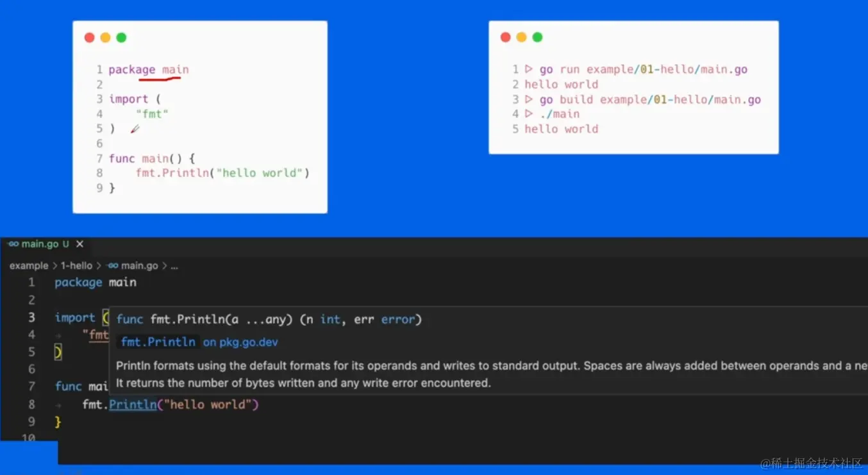Image resolution: width=868 pixels, height=475 pixels.
Task: Click green zoom dot of code slide window
Action: (x=121, y=38)
